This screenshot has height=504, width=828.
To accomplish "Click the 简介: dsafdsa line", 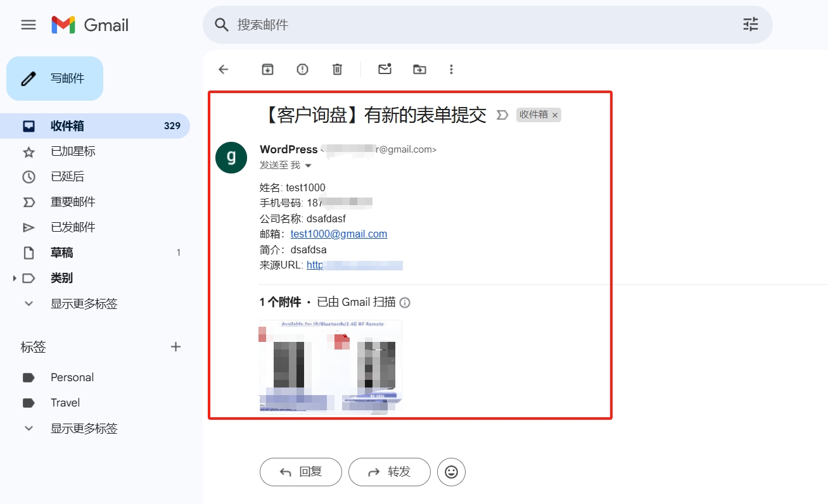I will coord(293,249).
